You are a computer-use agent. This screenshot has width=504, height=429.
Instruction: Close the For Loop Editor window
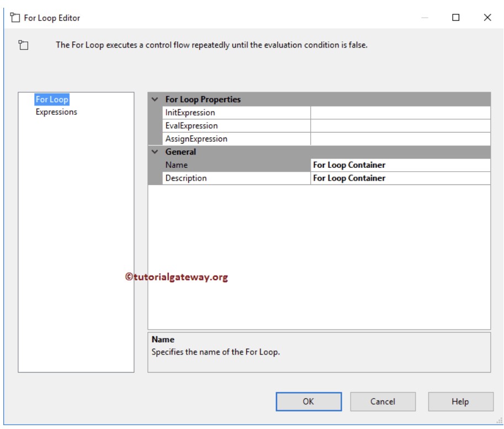[x=487, y=17]
